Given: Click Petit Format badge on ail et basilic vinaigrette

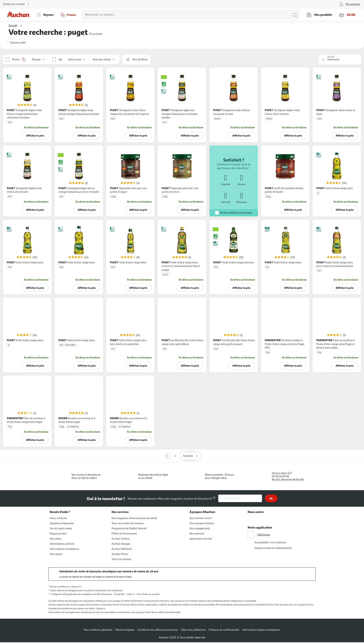Looking at the screenshot, I should pyautogui.click(x=9, y=155).
